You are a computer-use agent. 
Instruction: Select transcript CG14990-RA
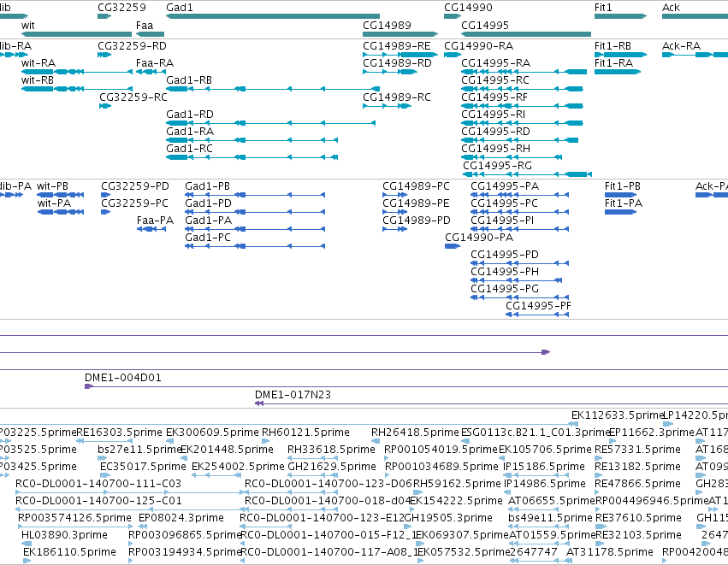point(453,54)
